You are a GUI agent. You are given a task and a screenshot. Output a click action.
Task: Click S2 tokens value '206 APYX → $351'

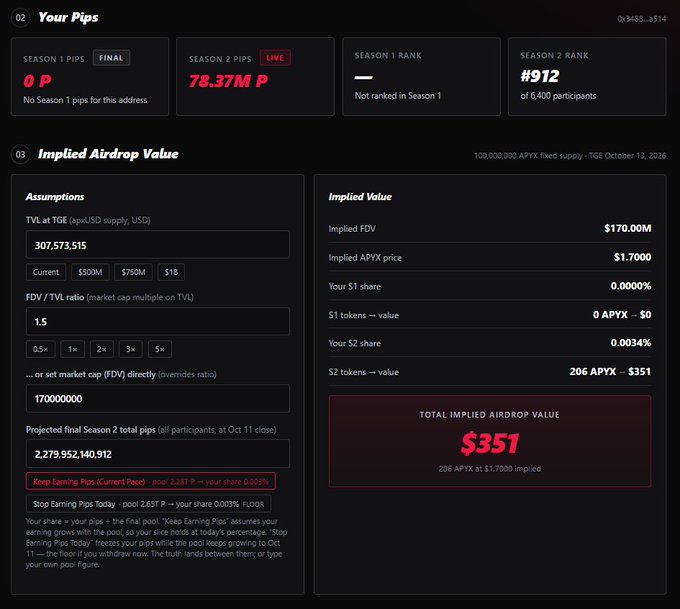[x=610, y=371]
